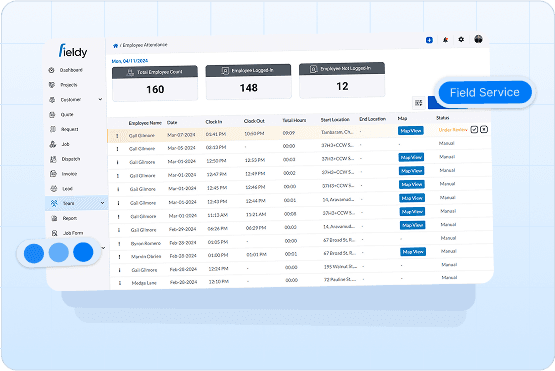
Task: Click Map View for the 12:50 PM entry
Action: (x=411, y=157)
